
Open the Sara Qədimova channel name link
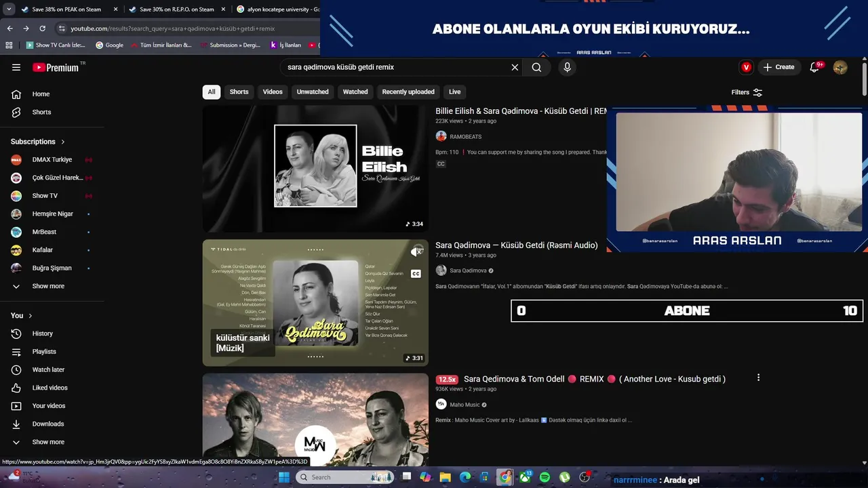tap(468, 270)
